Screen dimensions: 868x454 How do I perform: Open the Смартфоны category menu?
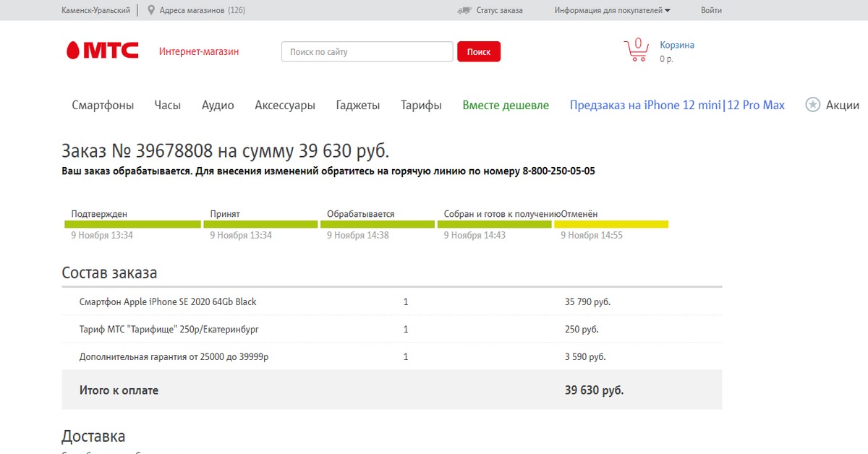pyautogui.click(x=103, y=106)
